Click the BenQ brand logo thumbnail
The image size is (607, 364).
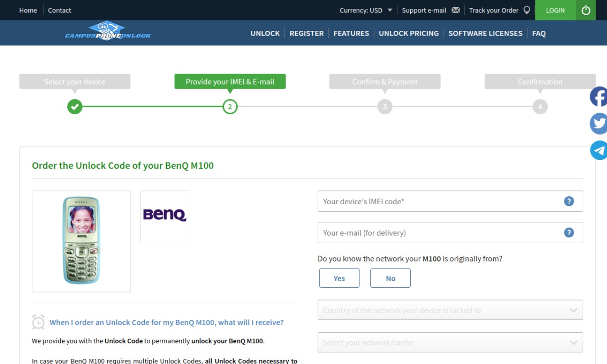[x=165, y=217]
